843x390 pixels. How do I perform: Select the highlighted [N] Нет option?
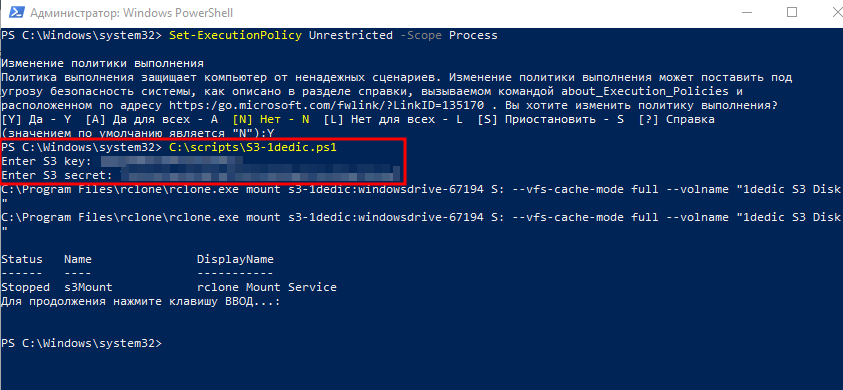pos(271,119)
